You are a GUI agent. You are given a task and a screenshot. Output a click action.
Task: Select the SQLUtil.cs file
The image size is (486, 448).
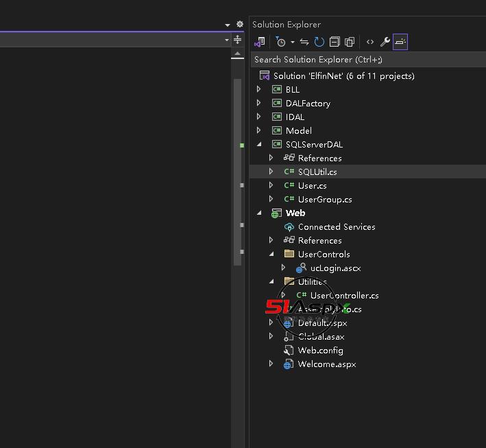[x=317, y=172]
